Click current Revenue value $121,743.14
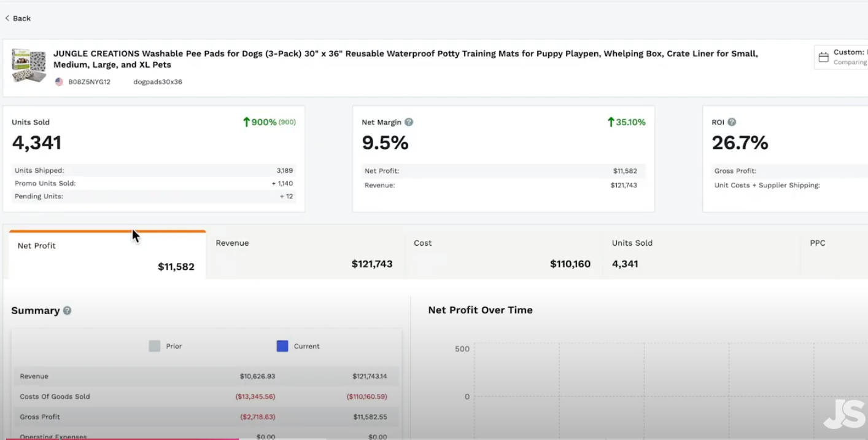Image resolution: width=868 pixels, height=440 pixels. click(370, 376)
